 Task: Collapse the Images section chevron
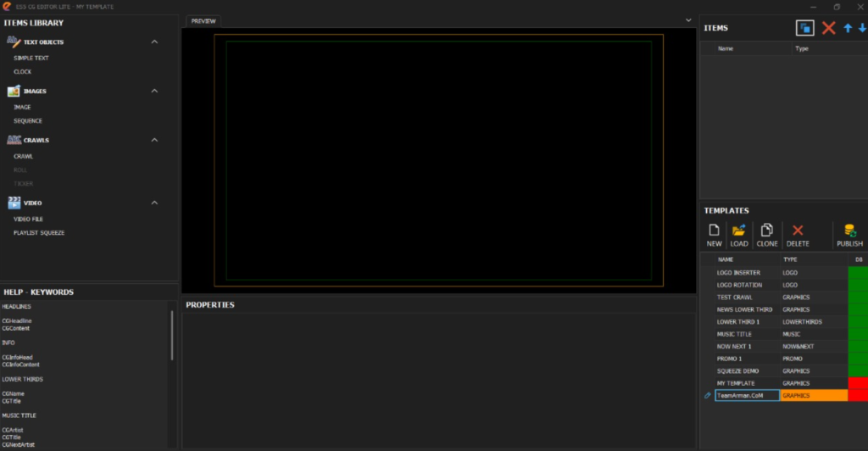pyautogui.click(x=154, y=91)
